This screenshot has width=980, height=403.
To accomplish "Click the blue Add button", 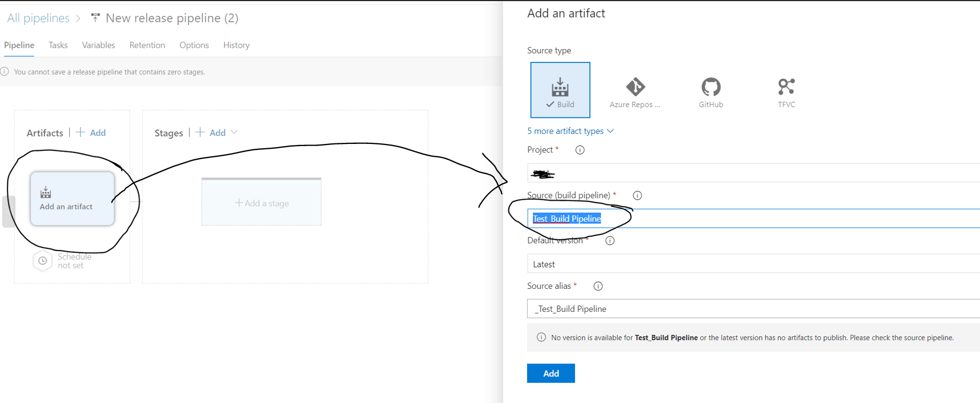I will [550, 373].
